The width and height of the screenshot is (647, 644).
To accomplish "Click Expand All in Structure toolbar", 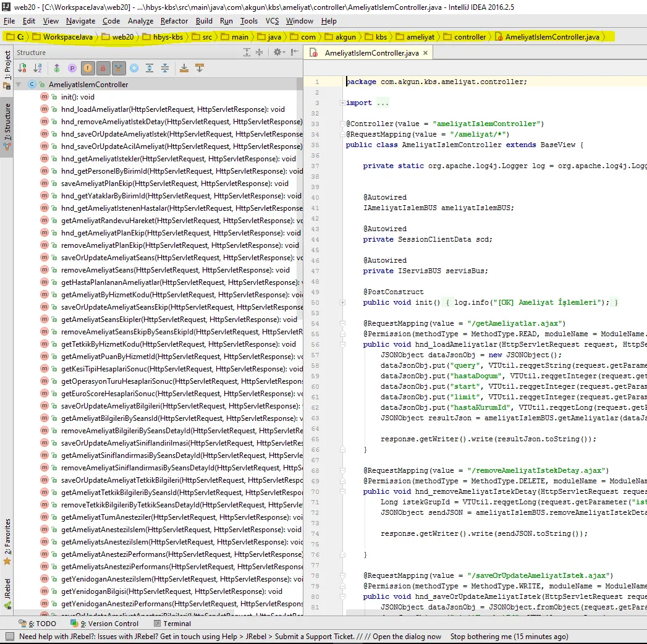I will click(x=150, y=68).
